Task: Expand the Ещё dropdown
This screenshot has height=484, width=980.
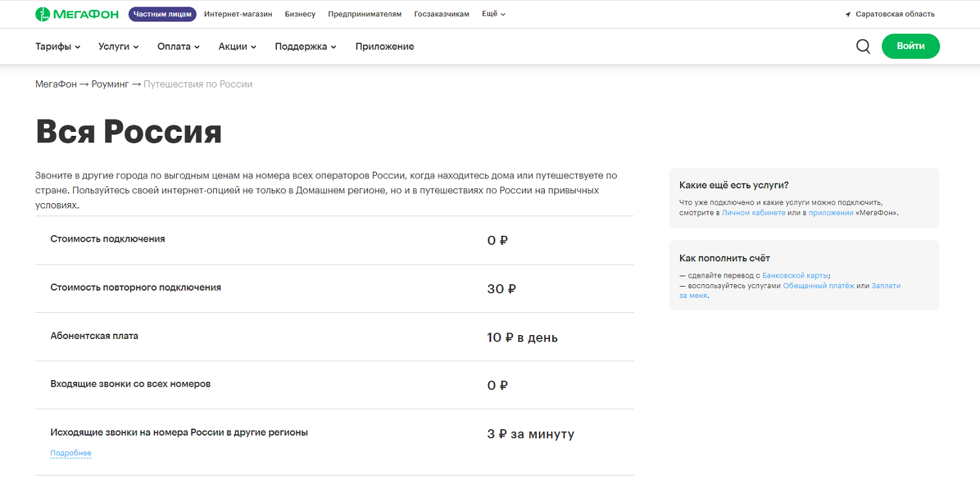Action: [x=493, y=14]
